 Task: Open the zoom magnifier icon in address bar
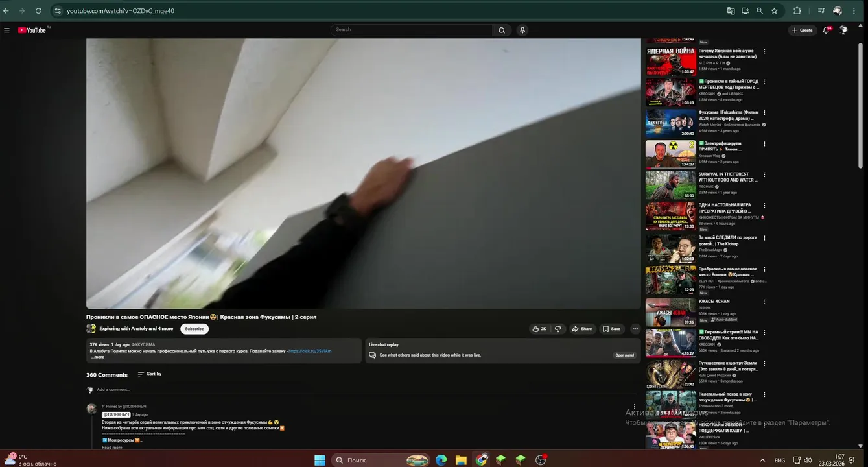760,11
